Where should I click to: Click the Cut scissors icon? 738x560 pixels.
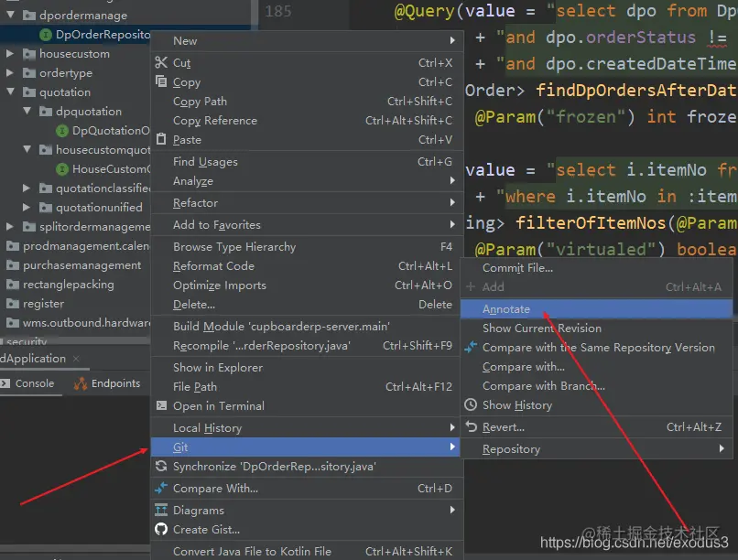tap(161, 62)
